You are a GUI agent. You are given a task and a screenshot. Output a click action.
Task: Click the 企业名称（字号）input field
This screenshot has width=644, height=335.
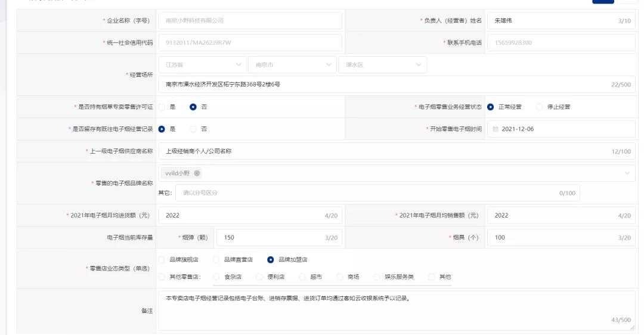click(250, 20)
